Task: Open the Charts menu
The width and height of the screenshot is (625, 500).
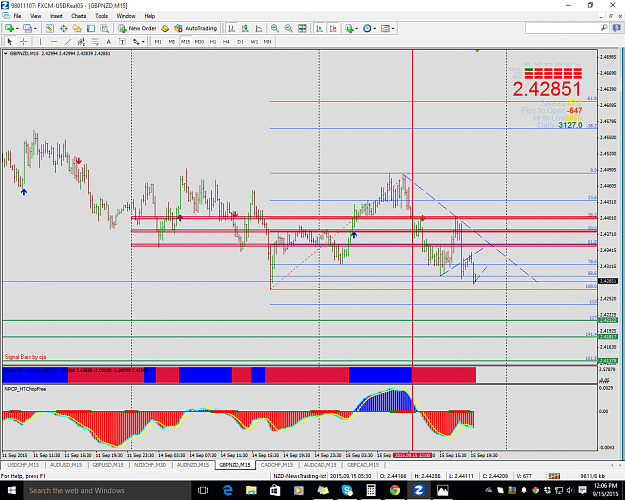Action: click(79, 16)
